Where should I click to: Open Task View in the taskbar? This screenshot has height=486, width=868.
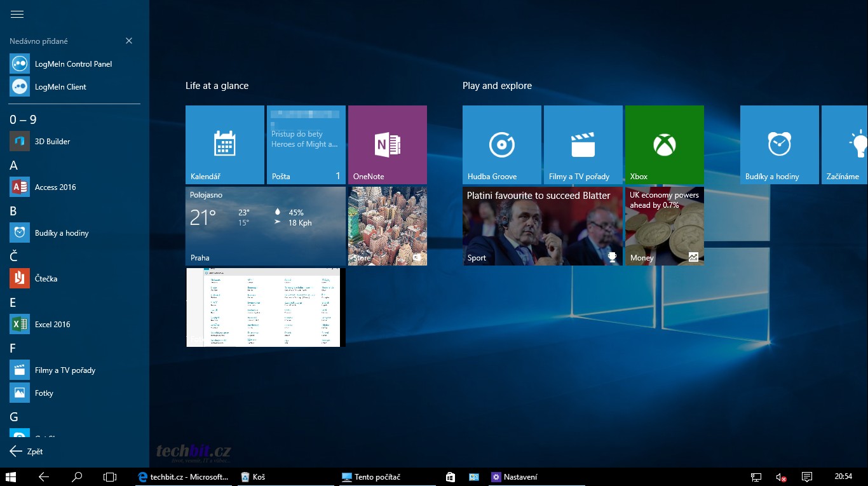click(x=110, y=477)
